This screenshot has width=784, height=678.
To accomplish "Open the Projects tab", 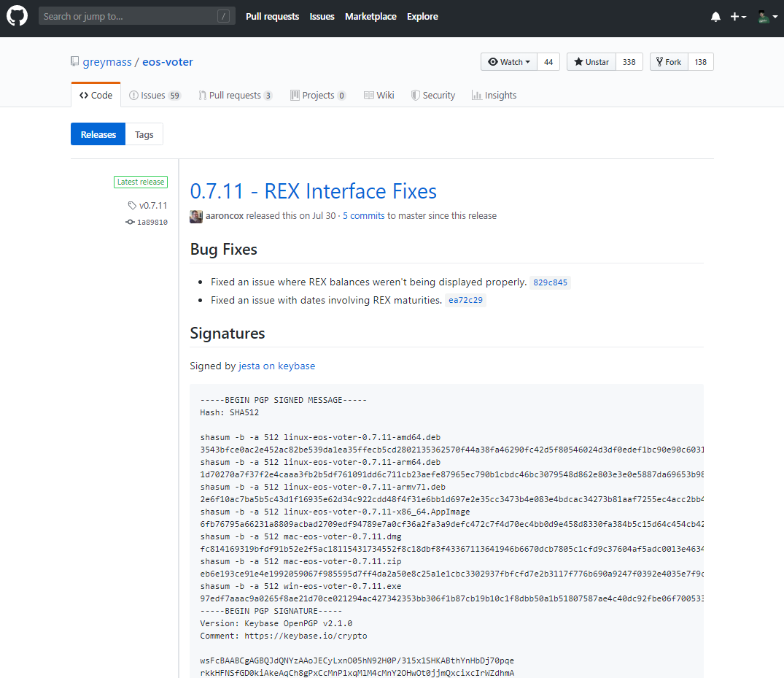I will [x=318, y=95].
